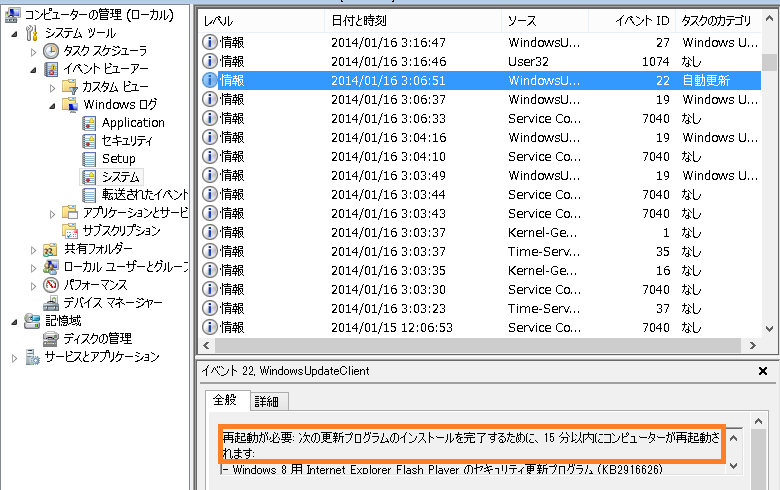Sort by タスクのカテゴリ column header

[718, 21]
